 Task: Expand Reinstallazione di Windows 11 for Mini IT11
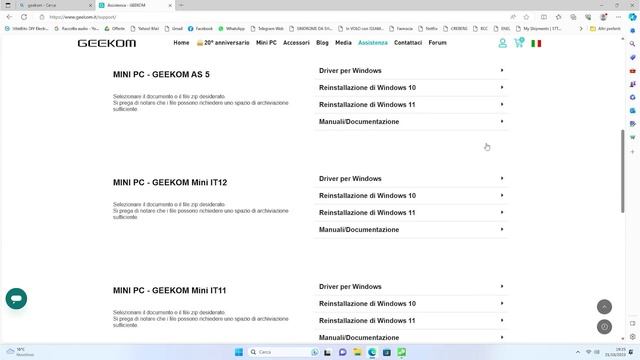[411, 321]
